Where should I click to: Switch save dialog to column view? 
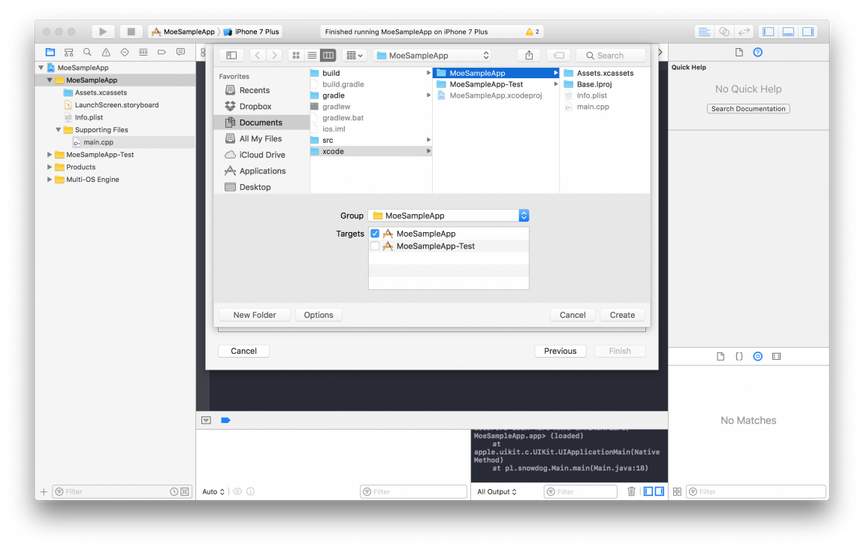(x=328, y=55)
